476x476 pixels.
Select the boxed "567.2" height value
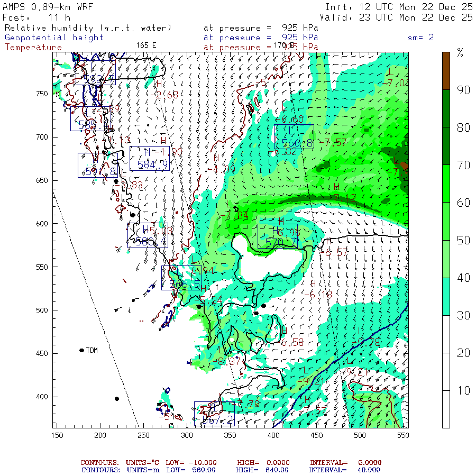(218, 420)
